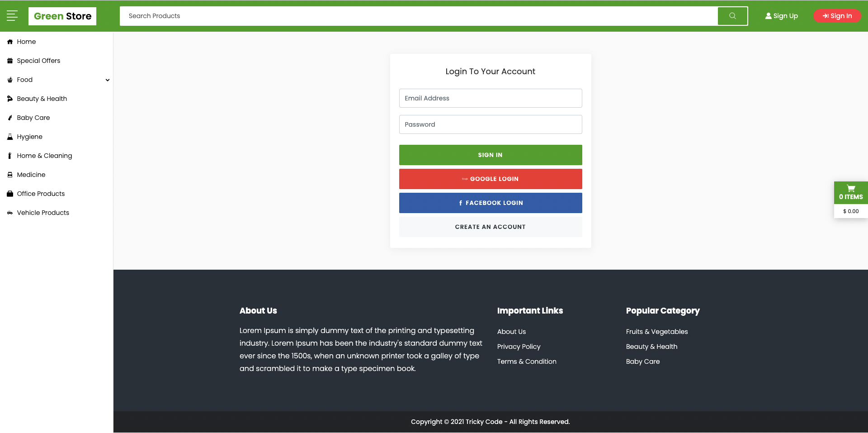The height and width of the screenshot is (433, 868).
Task: Open the hamburger menu icon
Action: pyautogui.click(x=12, y=15)
